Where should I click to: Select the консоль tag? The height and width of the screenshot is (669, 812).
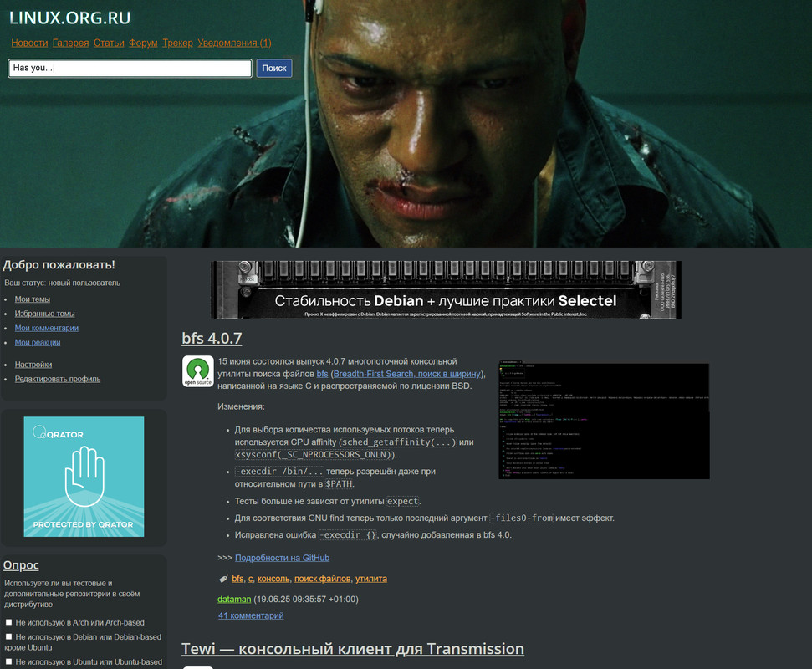pyautogui.click(x=273, y=579)
